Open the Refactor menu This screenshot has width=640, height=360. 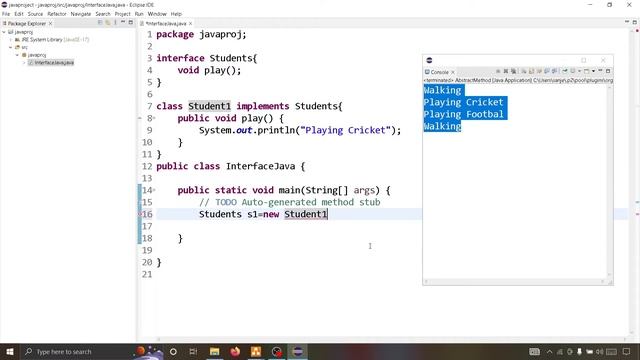click(57, 14)
